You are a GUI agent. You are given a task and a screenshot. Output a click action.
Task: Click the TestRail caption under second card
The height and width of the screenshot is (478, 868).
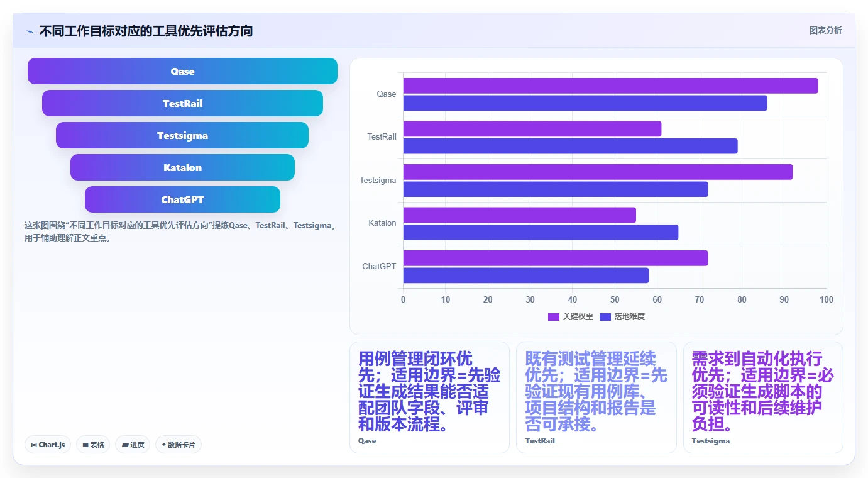540,441
